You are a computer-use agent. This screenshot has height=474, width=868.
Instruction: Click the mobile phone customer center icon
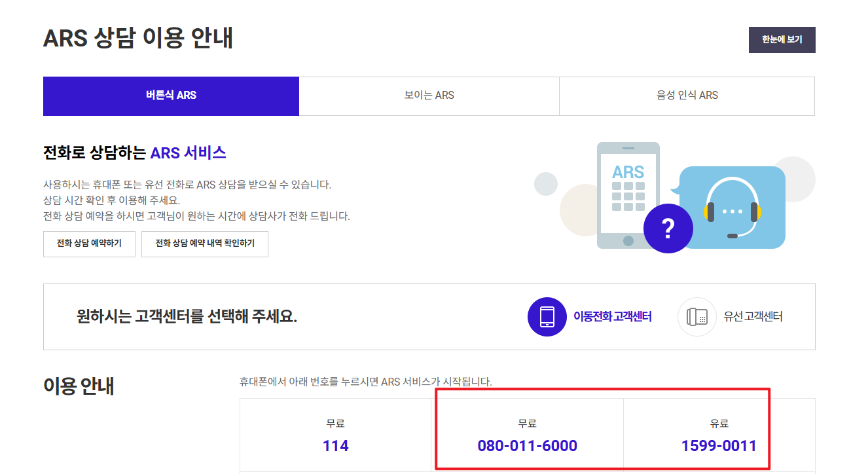tap(547, 317)
